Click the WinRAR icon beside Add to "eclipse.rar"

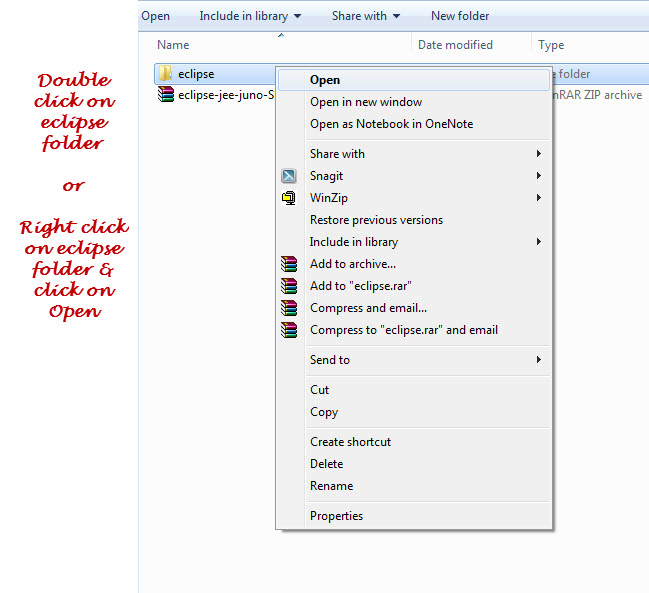289,286
